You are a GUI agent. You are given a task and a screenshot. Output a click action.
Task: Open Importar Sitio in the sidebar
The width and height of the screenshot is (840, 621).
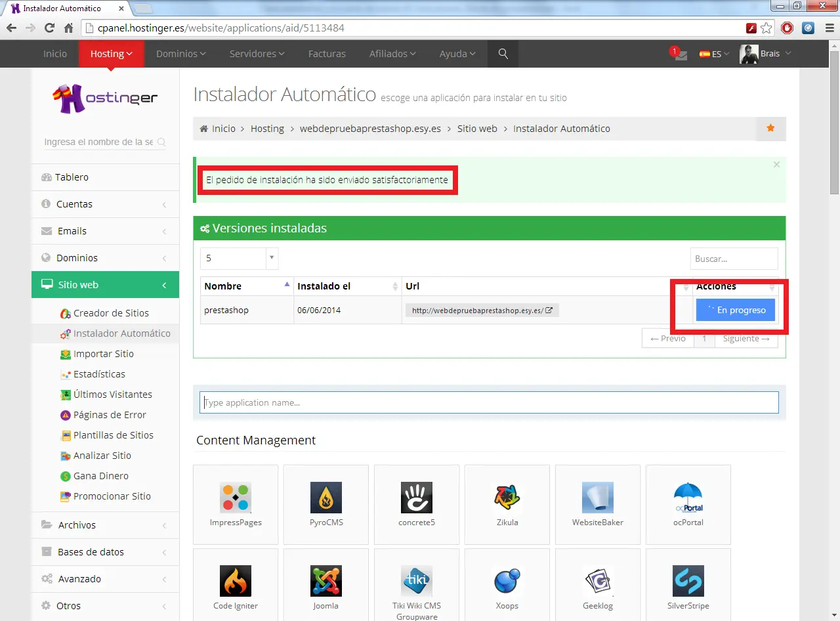[97, 354]
